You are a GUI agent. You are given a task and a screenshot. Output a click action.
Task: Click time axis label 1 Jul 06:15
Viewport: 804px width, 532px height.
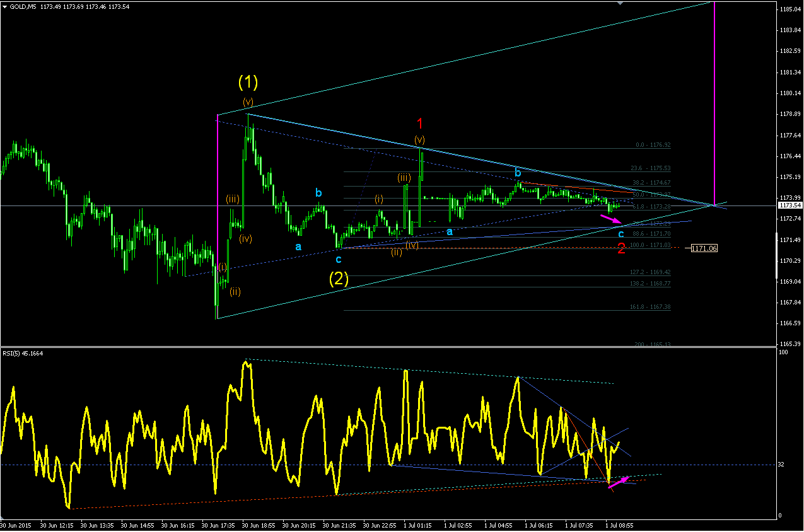539,524
